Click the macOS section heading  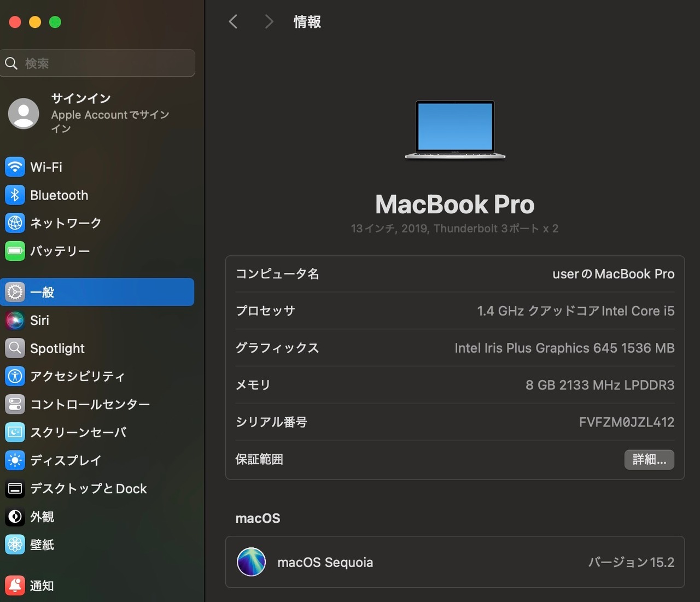click(258, 518)
